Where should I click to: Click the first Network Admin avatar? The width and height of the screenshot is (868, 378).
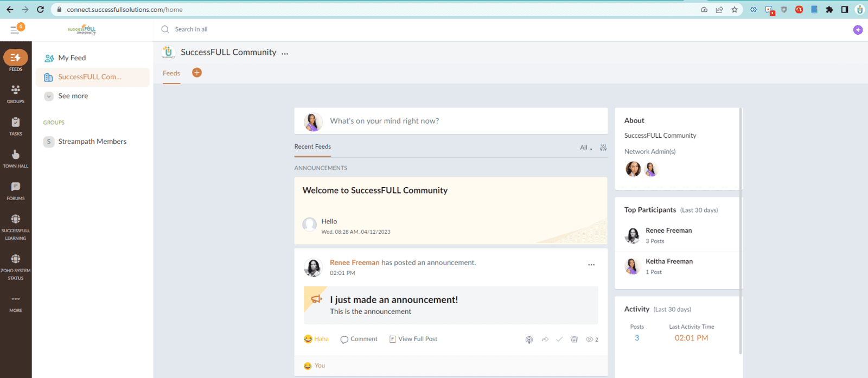point(633,169)
